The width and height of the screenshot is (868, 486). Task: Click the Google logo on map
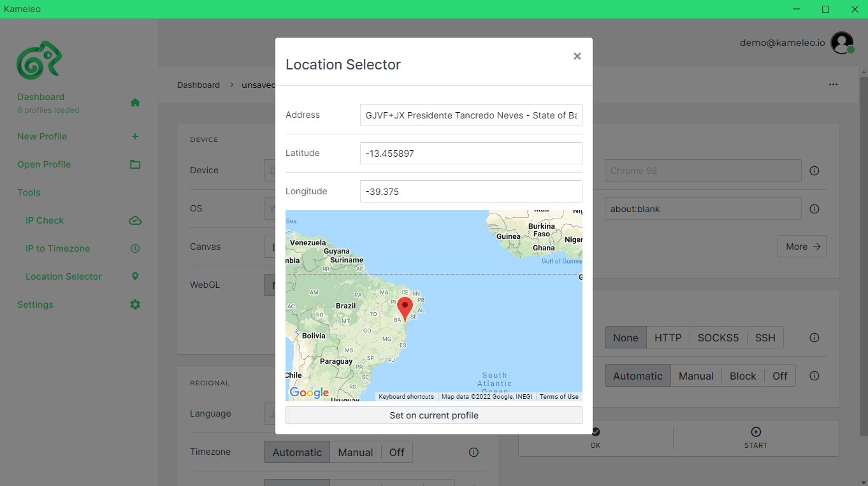[x=310, y=393]
